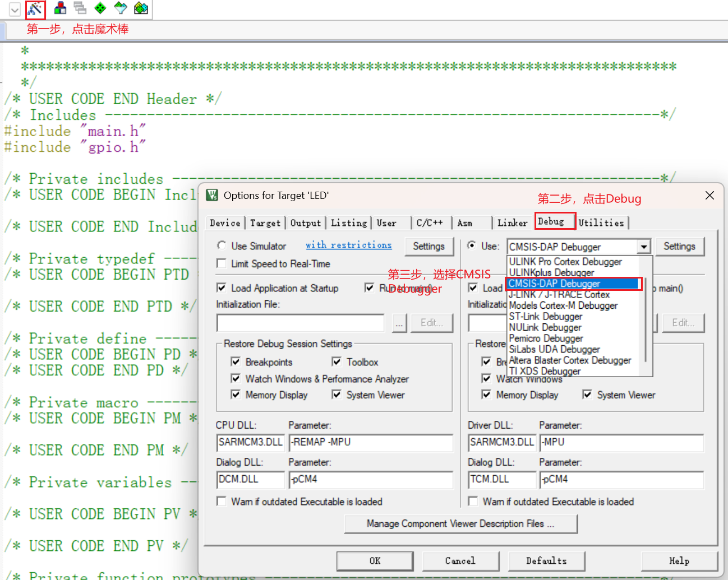Toggle hardware debugger Memory Display checkbox
Screen dimensions: 728x580
[487, 395]
